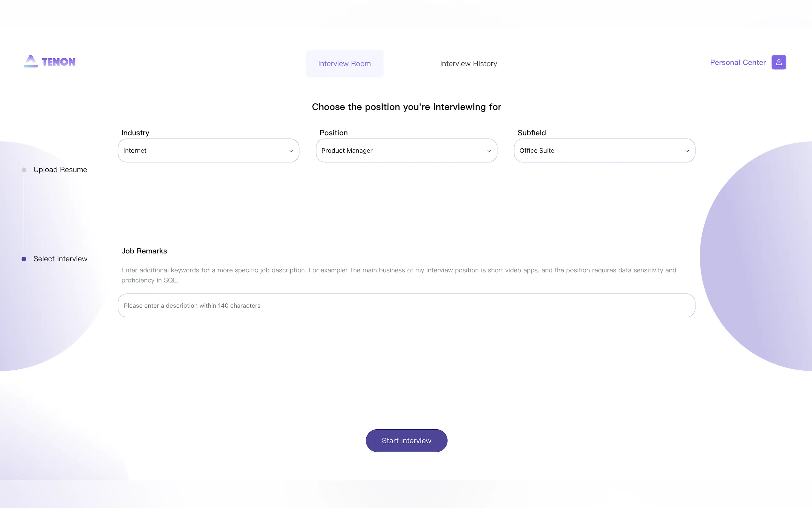Switch to the Interview Room tab
This screenshot has height=508, width=812.
click(344, 63)
